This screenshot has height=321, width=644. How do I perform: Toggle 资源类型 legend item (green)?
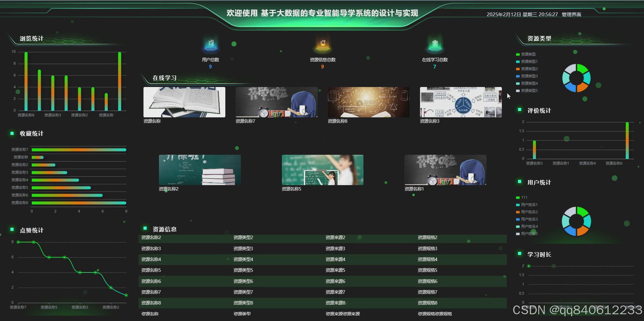(x=526, y=54)
